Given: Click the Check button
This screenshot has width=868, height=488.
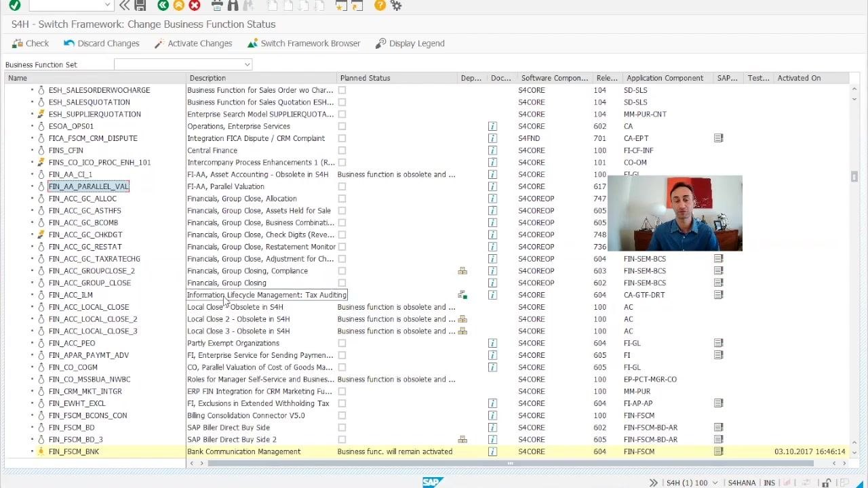Looking at the screenshot, I should (31, 43).
